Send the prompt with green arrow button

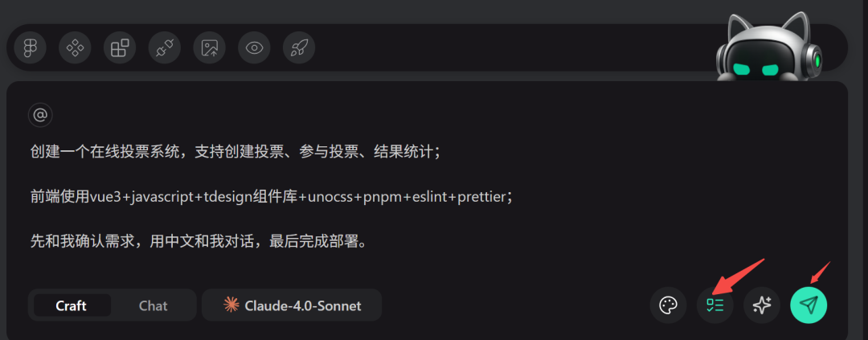coord(809,305)
